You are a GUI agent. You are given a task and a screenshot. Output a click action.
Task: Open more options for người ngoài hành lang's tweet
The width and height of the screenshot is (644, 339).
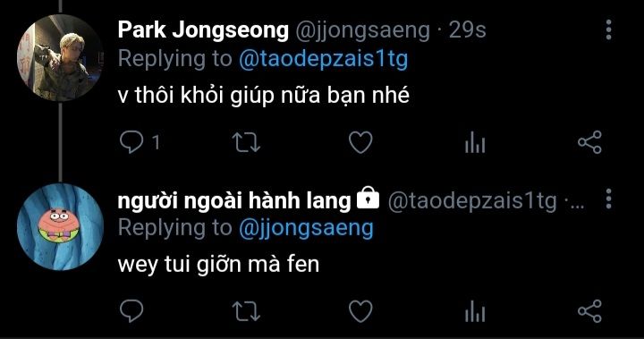coord(609,199)
